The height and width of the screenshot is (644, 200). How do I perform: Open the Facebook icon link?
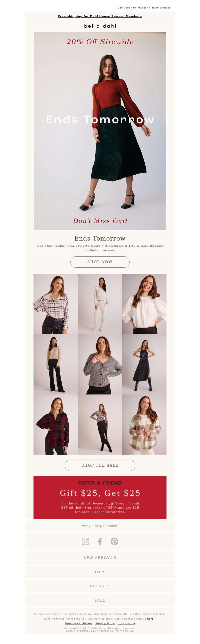pos(100,541)
